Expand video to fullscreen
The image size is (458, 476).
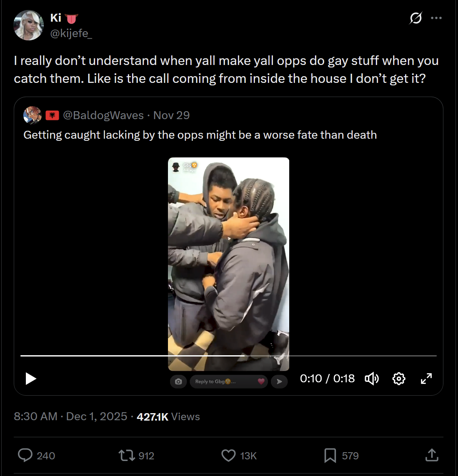click(x=426, y=379)
